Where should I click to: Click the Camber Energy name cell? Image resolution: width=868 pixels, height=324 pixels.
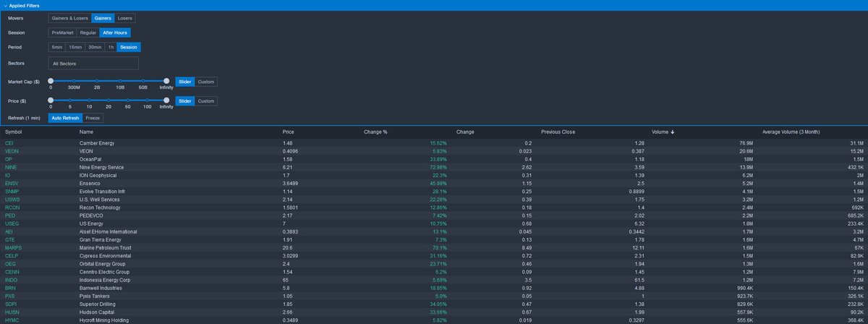pyautogui.click(x=98, y=143)
